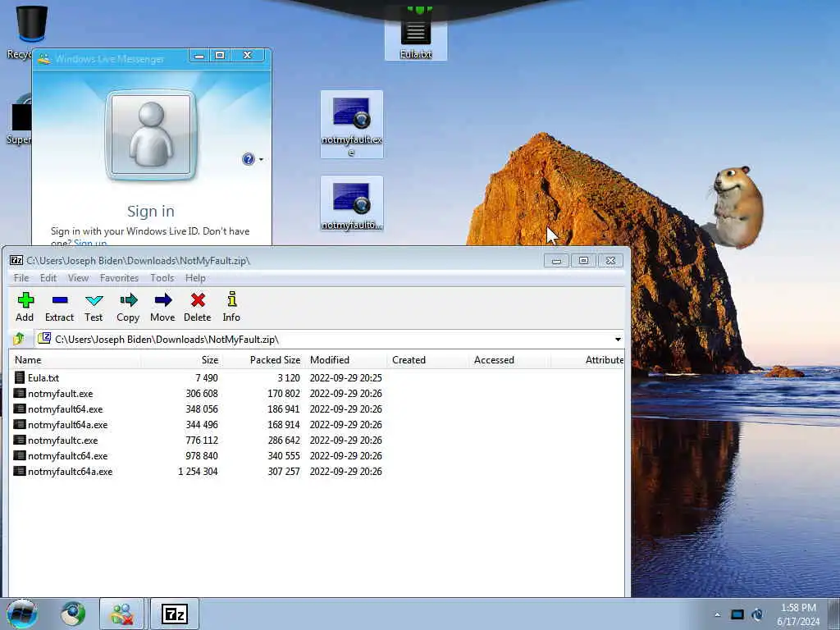Open the 7-Zip File menu
The width and height of the screenshot is (840, 630).
pyautogui.click(x=21, y=278)
